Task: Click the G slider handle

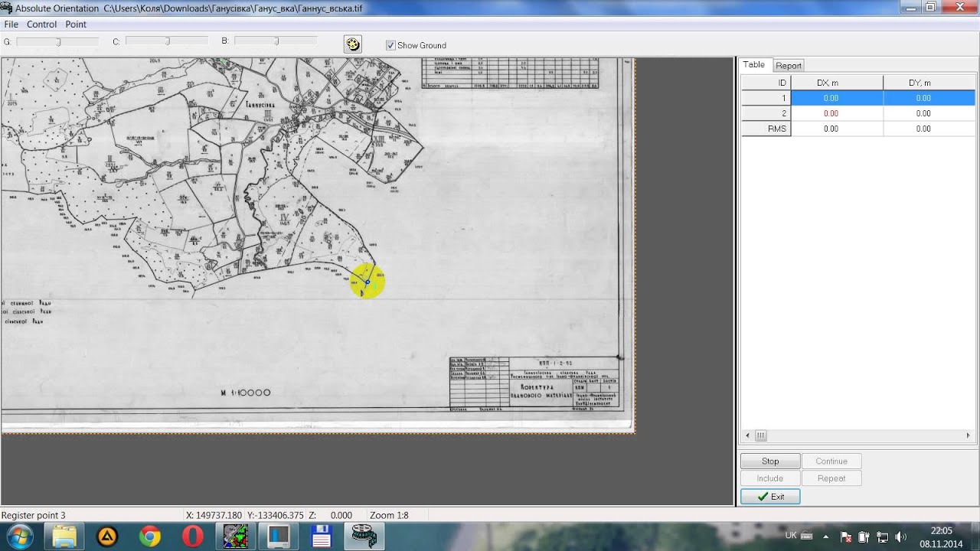Action: [x=58, y=42]
